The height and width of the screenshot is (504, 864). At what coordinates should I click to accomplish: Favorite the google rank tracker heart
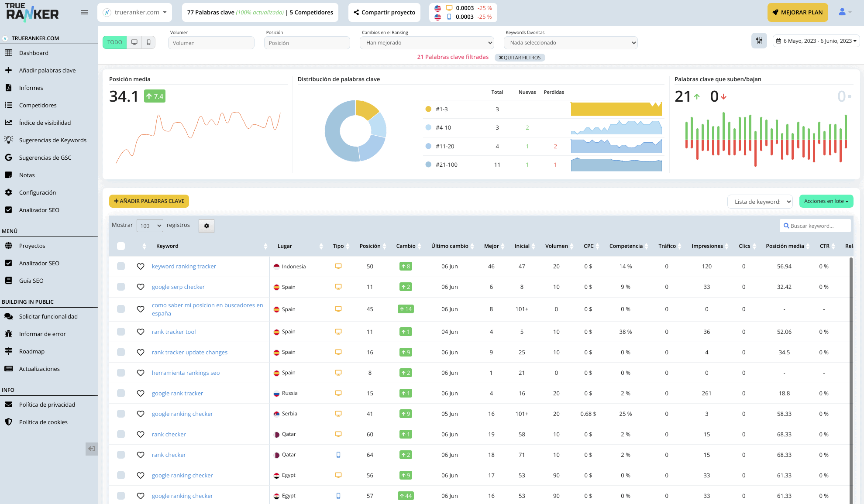141,394
